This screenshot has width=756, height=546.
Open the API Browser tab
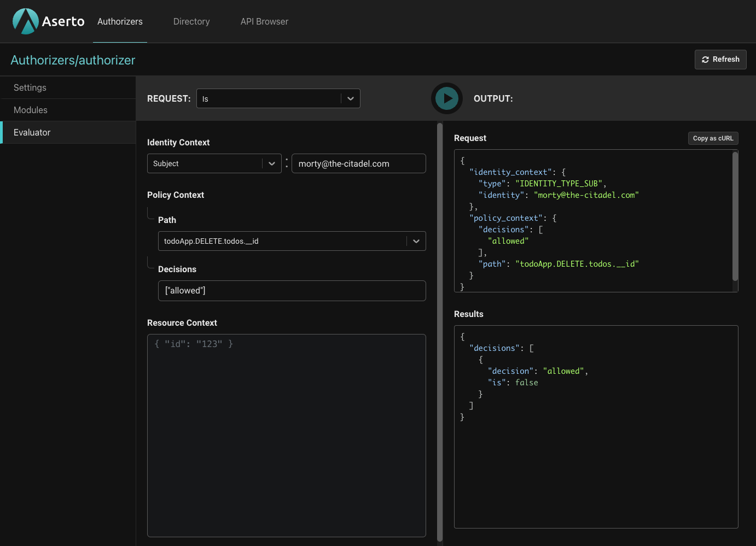click(x=264, y=21)
